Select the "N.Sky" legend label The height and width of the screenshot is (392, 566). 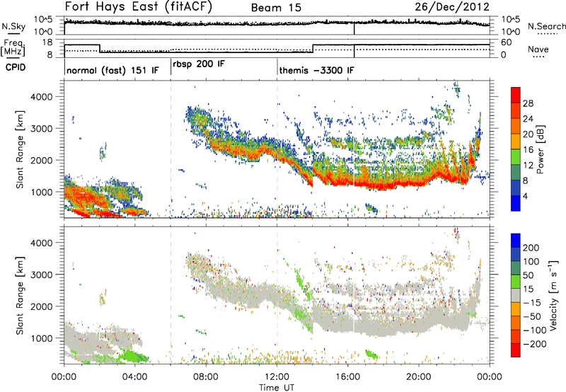[13, 26]
